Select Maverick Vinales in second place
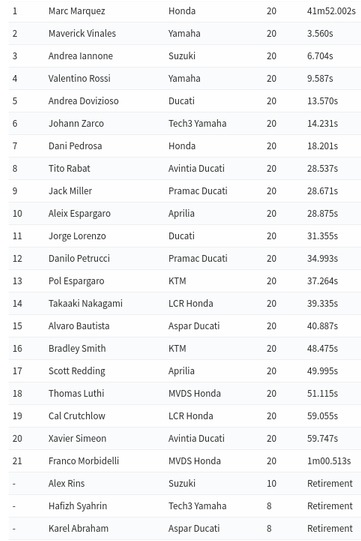 [82, 33]
